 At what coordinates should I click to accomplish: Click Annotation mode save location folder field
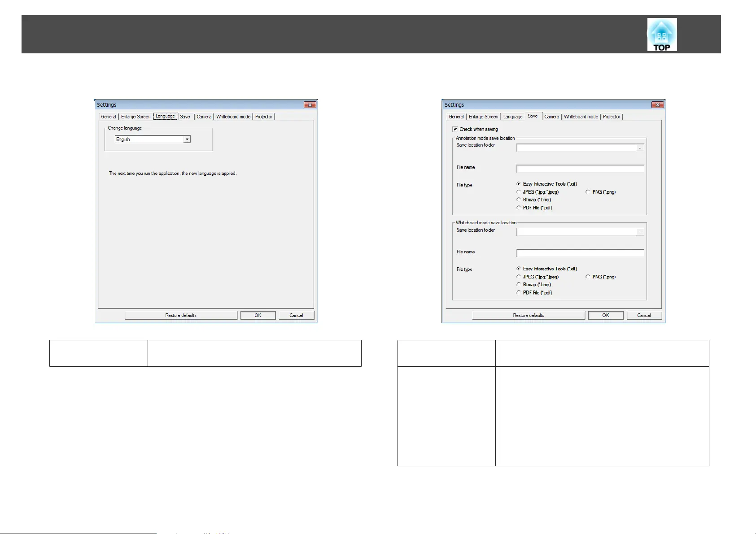pyautogui.click(x=576, y=148)
